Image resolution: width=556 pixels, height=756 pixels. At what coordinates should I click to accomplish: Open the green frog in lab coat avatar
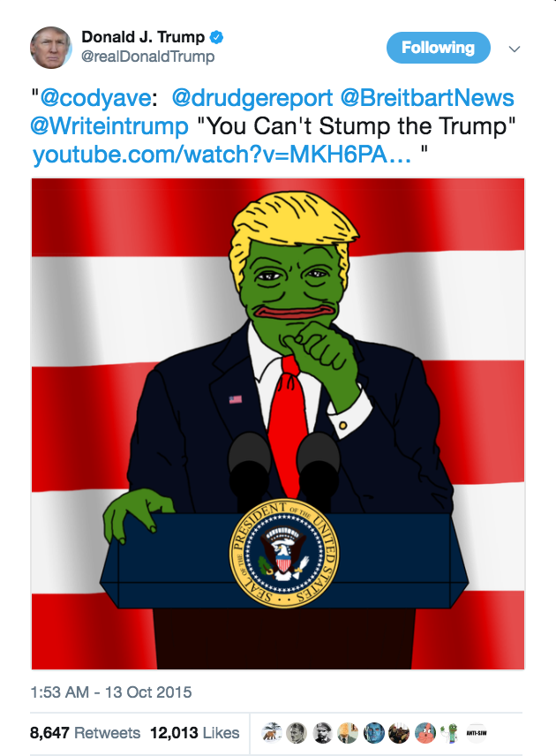[x=450, y=733]
